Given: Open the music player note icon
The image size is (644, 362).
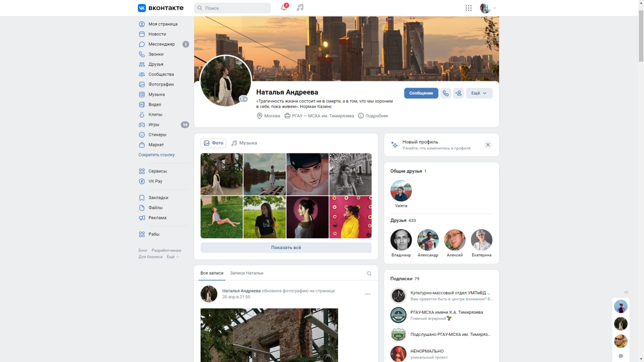Looking at the screenshot, I should tap(300, 8).
